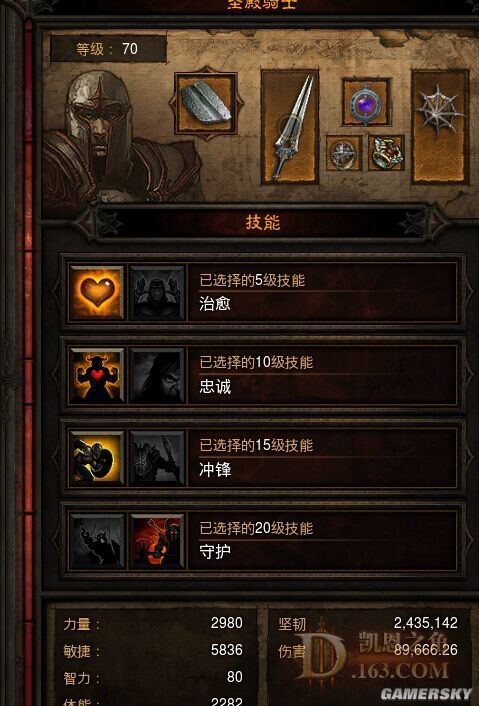Select the red armored guardian skill icon

pos(158,541)
